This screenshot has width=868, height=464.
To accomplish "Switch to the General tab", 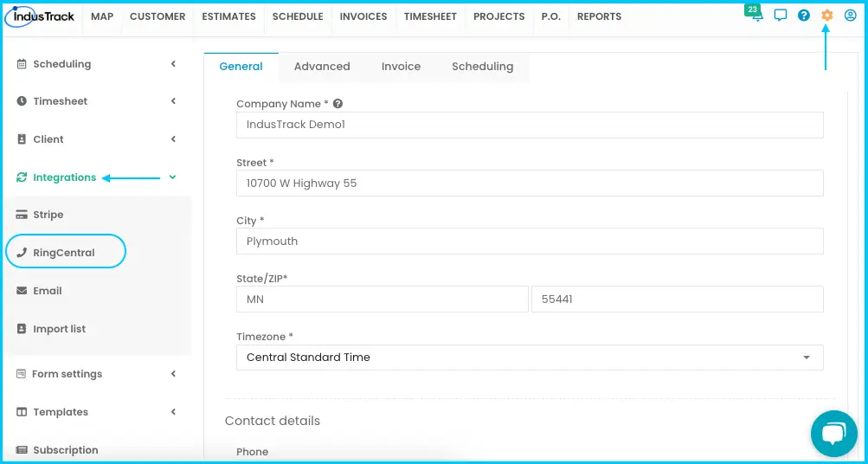I will (x=241, y=67).
